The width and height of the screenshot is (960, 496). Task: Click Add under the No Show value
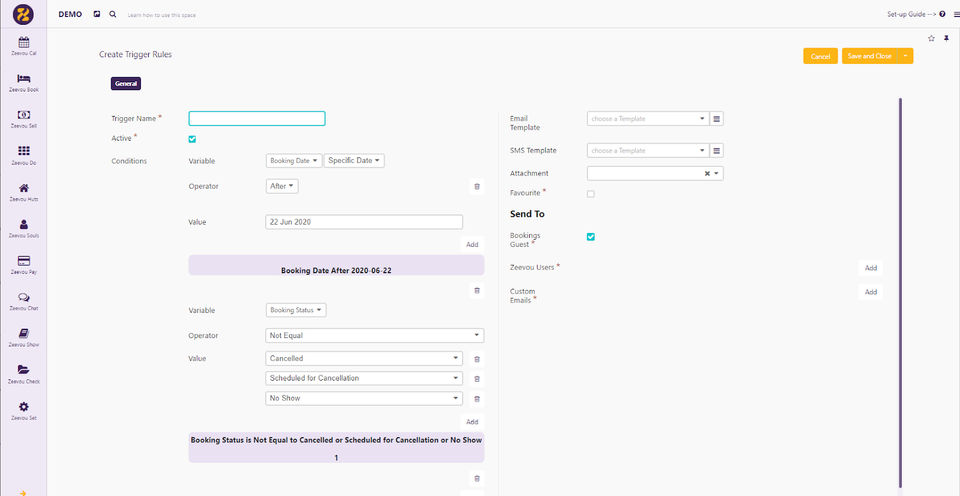point(472,422)
